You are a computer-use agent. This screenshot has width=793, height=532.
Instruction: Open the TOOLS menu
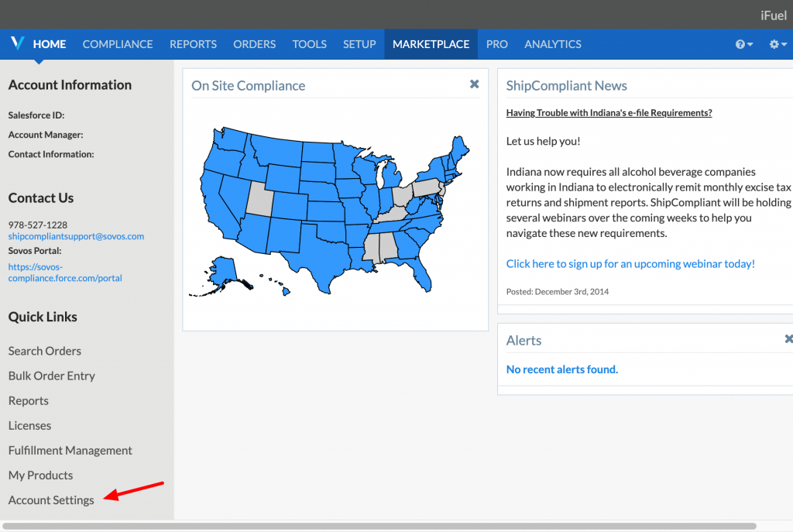[x=310, y=44]
